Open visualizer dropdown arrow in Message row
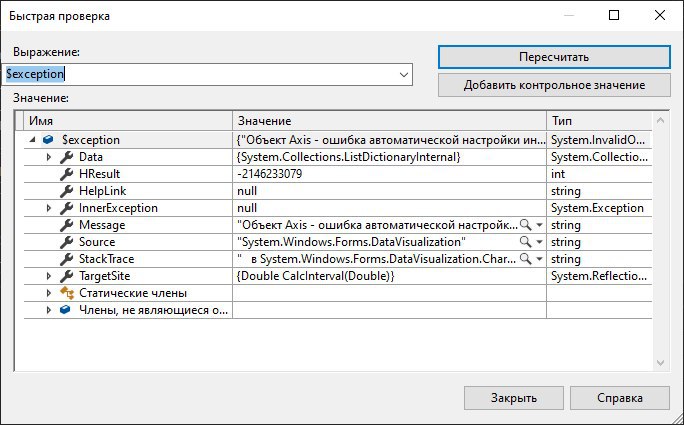 540,225
